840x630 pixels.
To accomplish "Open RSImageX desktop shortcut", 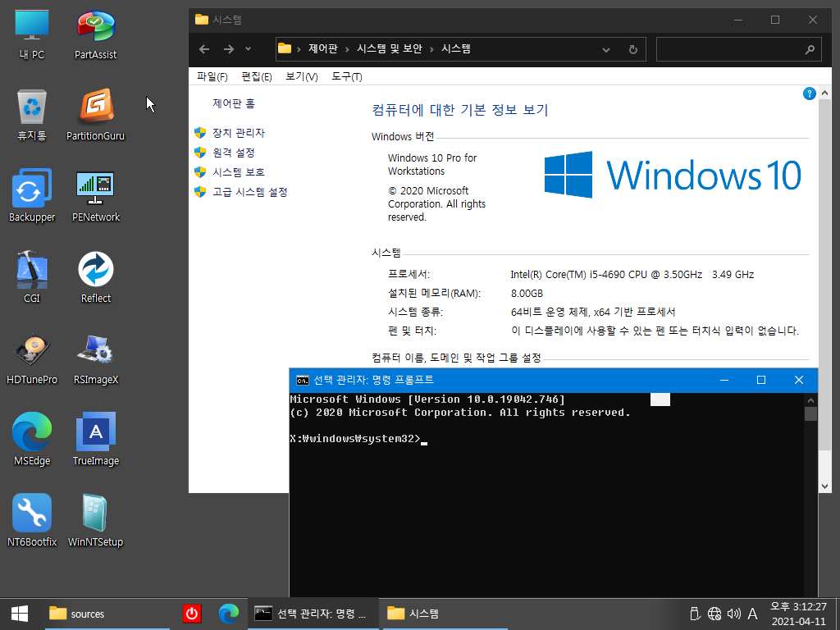I will pyautogui.click(x=95, y=358).
